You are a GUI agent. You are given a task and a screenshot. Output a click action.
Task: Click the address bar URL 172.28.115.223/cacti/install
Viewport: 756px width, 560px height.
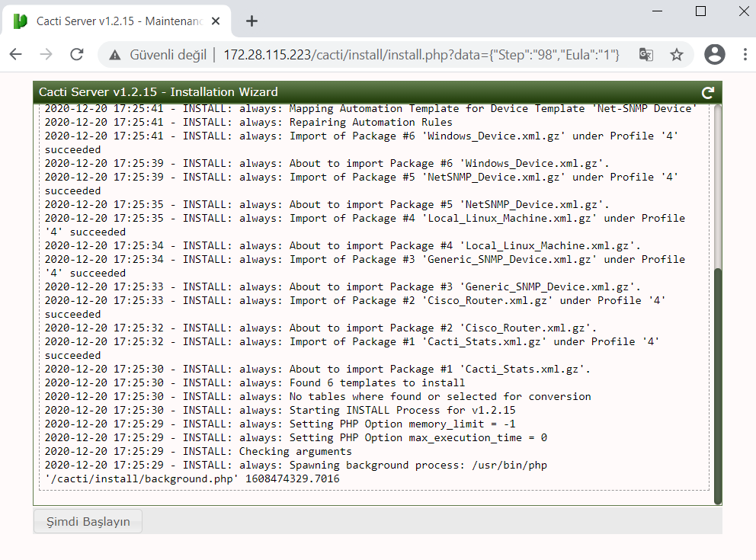coord(421,55)
